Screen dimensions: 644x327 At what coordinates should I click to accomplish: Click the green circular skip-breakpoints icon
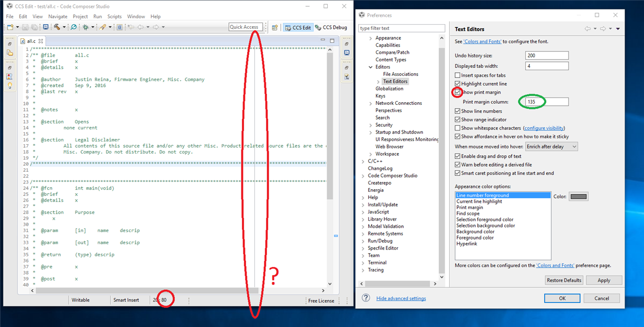tap(73, 27)
